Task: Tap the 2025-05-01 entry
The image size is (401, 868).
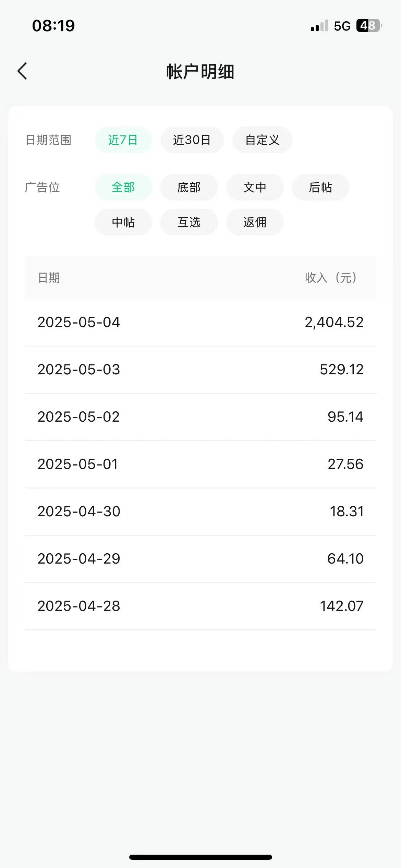Action: pyautogui.click(x=200, y=464)
